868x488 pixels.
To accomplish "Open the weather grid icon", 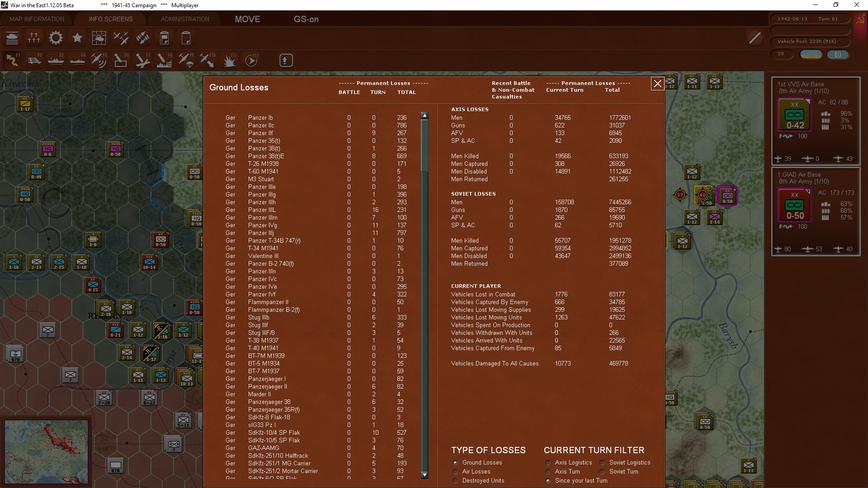I will pos(99,38).
